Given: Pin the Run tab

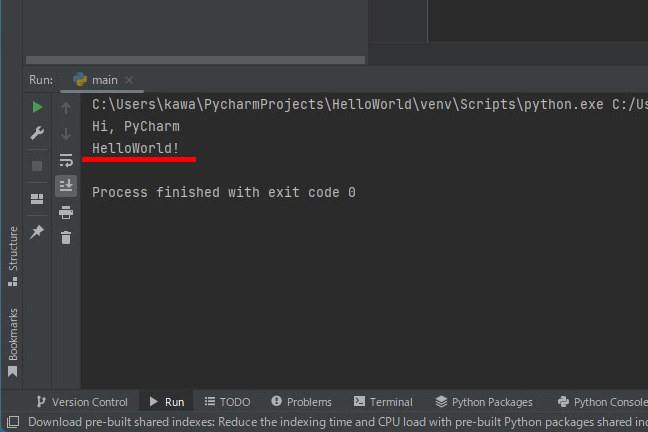Looking at the screenshot, I should [x=37, y=232].
